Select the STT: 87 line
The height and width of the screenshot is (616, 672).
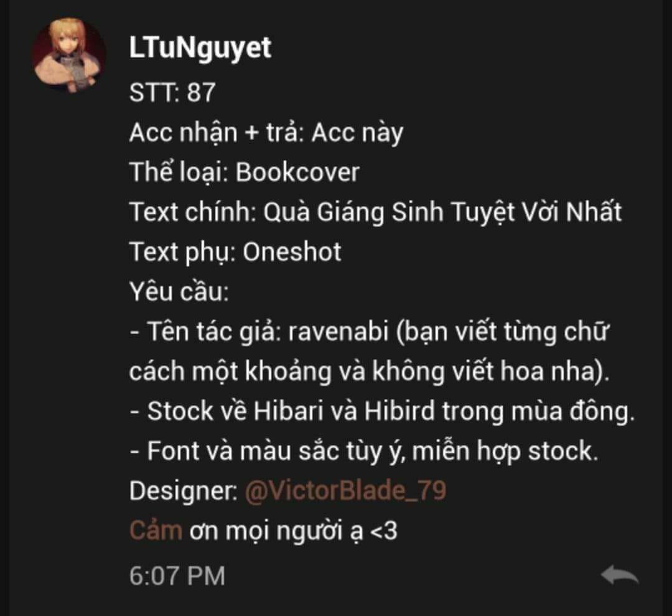pyautogui.click(x=172, y=91)
